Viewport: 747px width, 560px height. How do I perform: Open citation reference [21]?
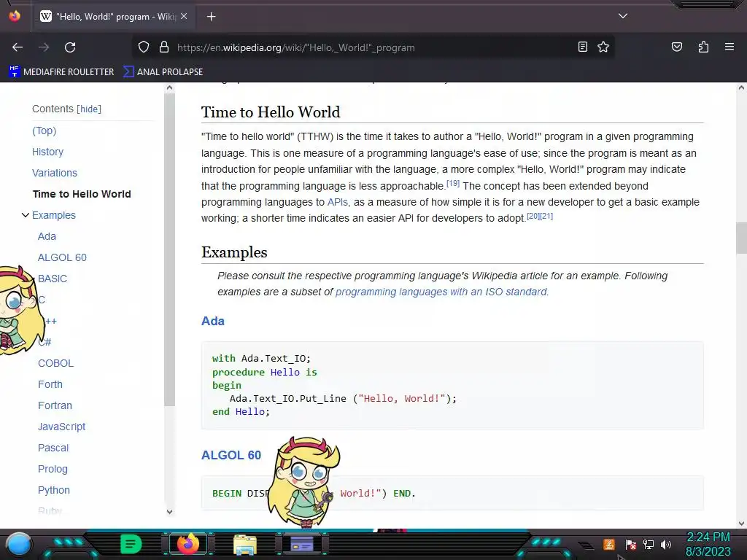click(546, 216)
